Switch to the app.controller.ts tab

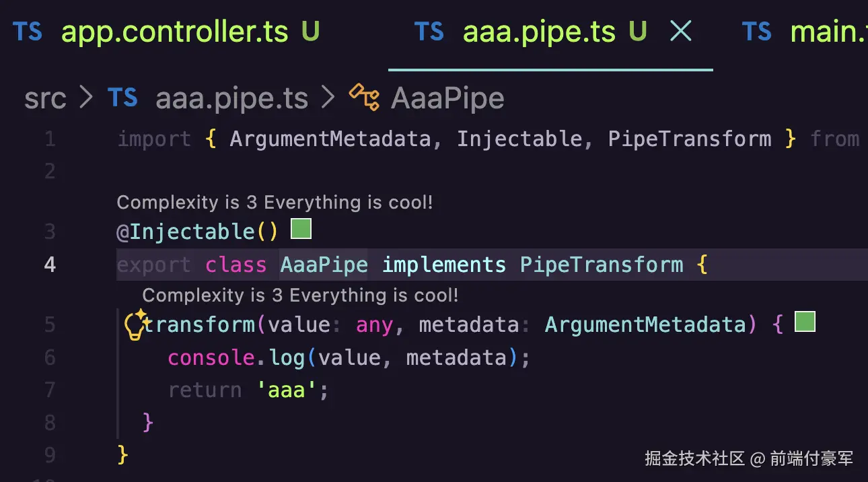click(175, 32)
